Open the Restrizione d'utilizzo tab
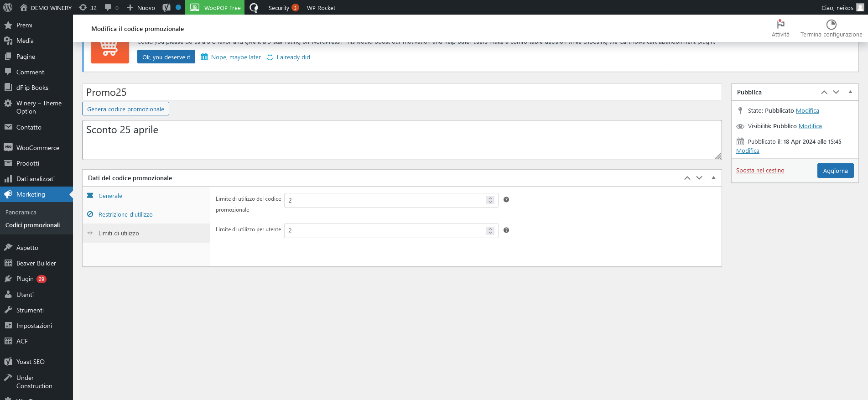Screen dimensions: 868x400 [125, 214]
